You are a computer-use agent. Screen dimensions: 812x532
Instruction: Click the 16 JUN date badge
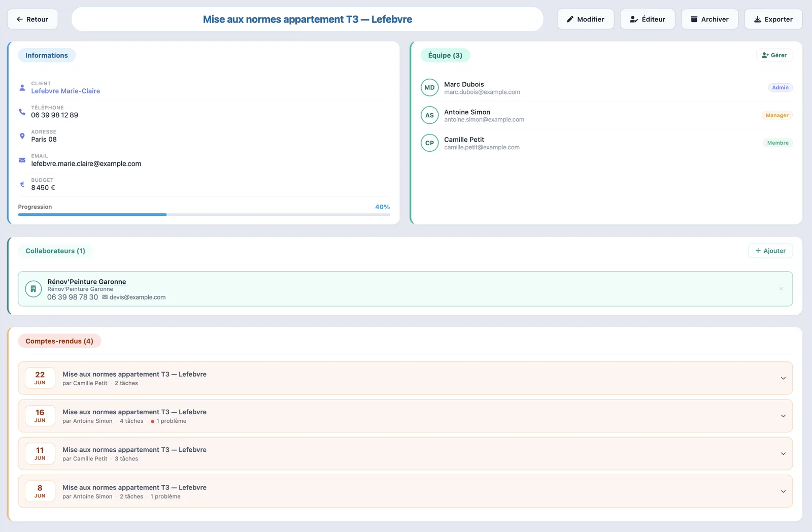40,416
